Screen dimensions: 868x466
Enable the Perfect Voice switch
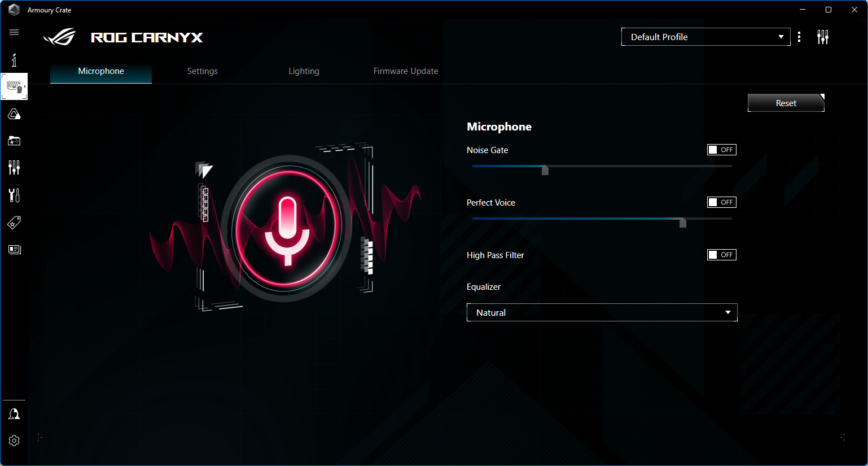[722, 202]
